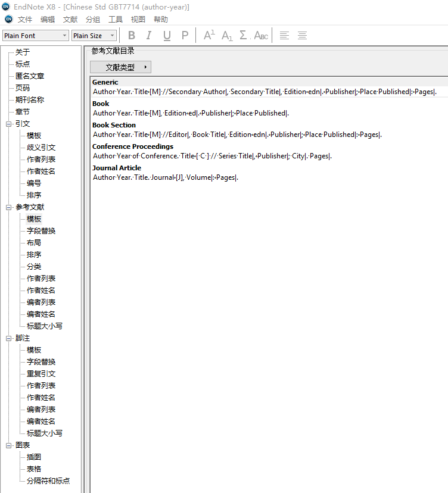
Task: Collapse the 引文 tree node
Action: pyautogui.click(x=9, y=124)
